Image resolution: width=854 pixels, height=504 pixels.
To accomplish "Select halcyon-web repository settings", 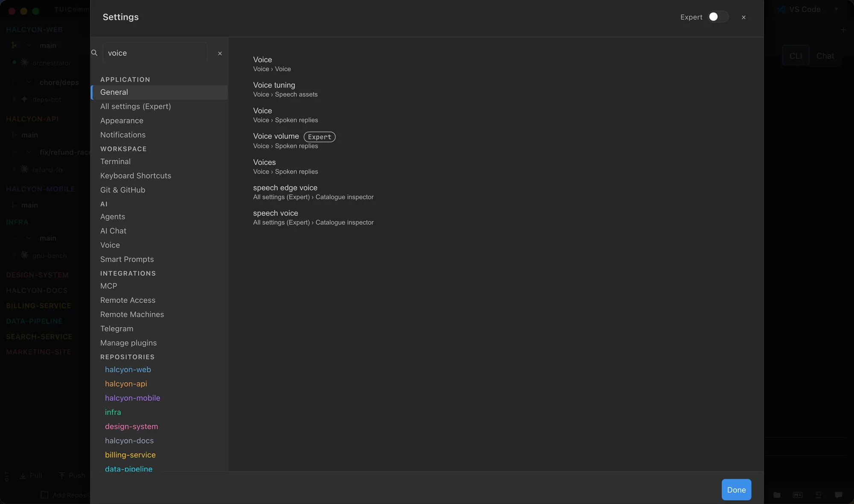I will (159, 370).
